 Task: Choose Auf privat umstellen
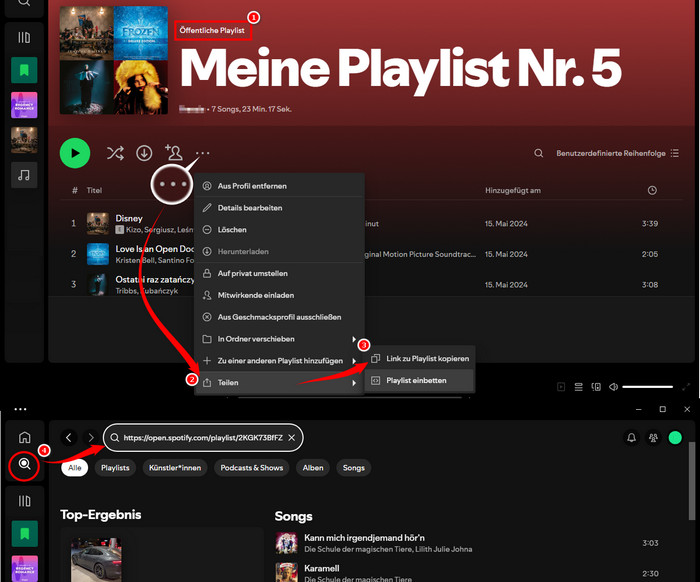coord(279,274)
